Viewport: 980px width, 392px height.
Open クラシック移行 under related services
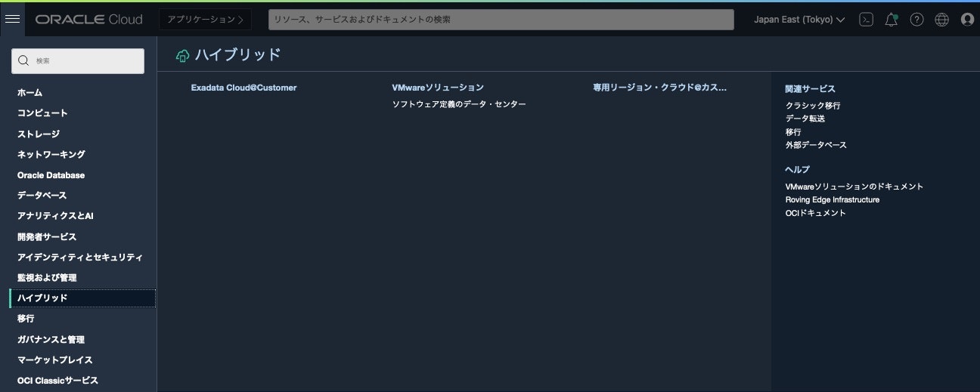coord(813,106)
